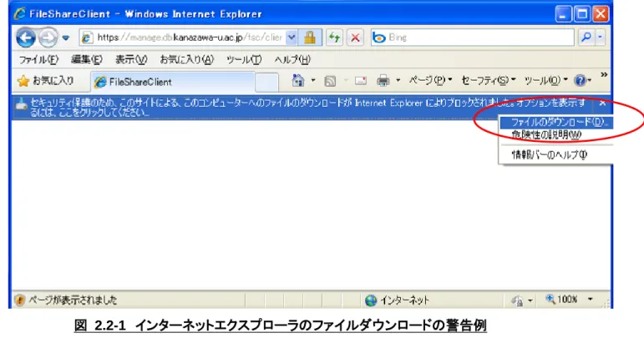The image size is (644, 338).
Task: Click the インターネット zone indicator
Action: 397,300
